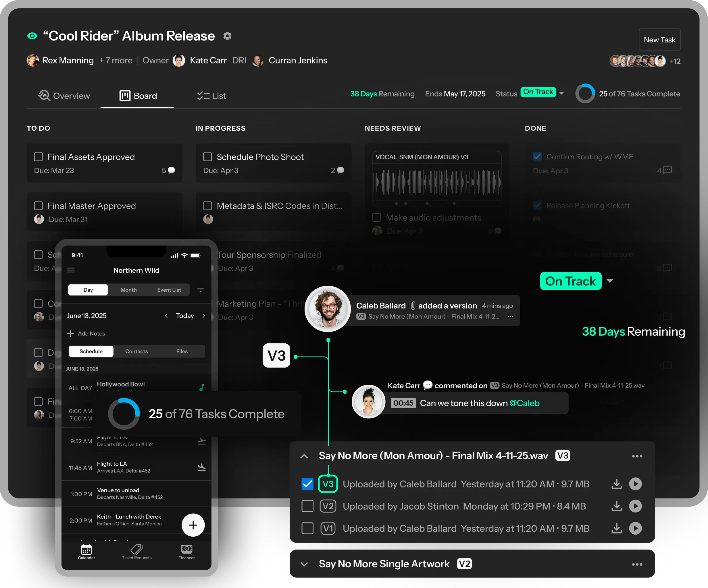
Task: Click the green eye watch icon
Action: 32,36
